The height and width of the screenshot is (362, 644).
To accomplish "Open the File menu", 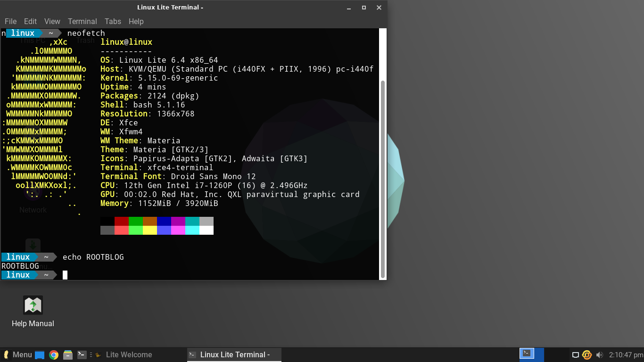I will click(10, 21).
